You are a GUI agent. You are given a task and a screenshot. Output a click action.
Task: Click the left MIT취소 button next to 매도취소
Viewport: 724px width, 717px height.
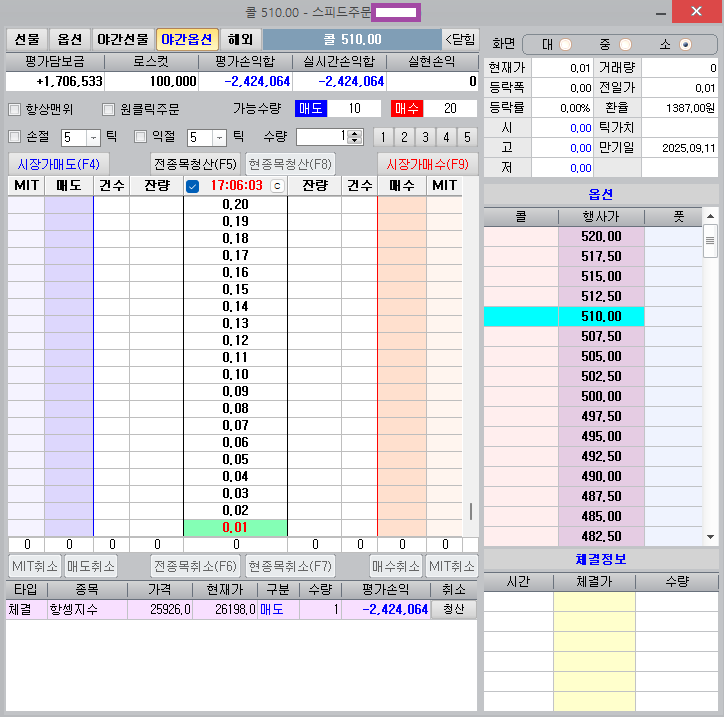click(35, 566)
